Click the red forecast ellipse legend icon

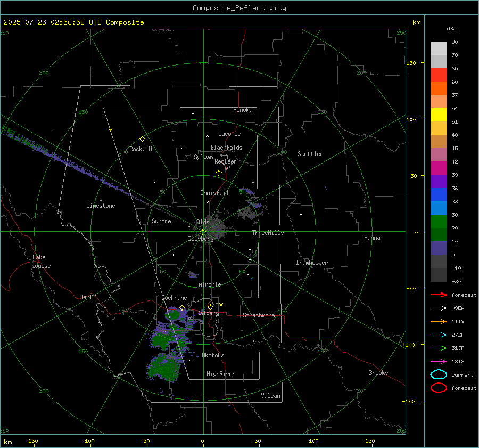439,388
